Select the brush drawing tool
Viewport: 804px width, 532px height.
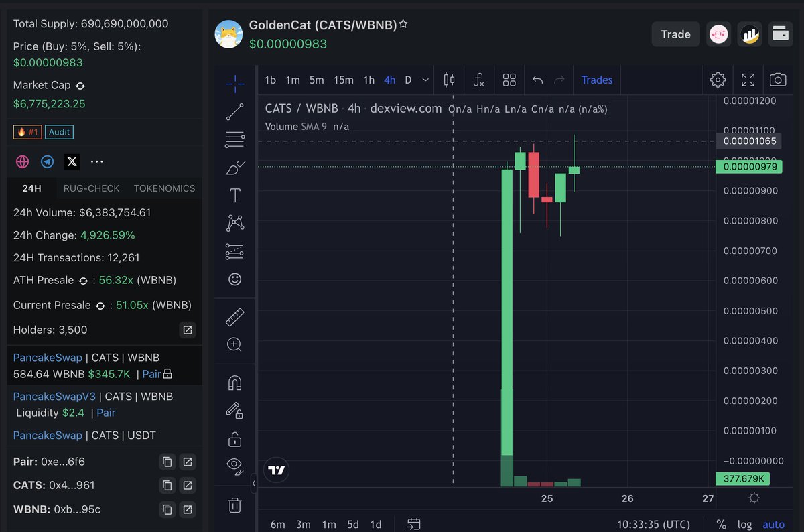tap(235, 168)
